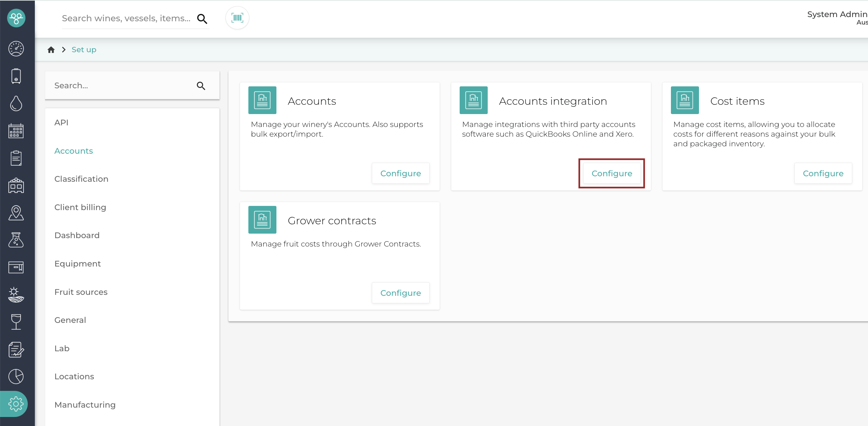This screenshot has width=868, height=426.
Task: Select API in the setup menu
Action: click(61, 122)
